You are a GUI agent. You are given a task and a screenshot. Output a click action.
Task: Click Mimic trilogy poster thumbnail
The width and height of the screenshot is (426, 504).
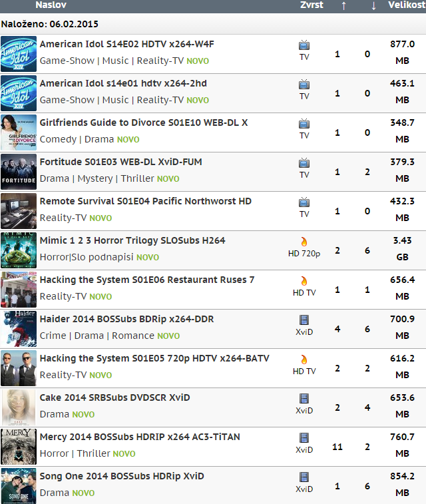(19, 250)
